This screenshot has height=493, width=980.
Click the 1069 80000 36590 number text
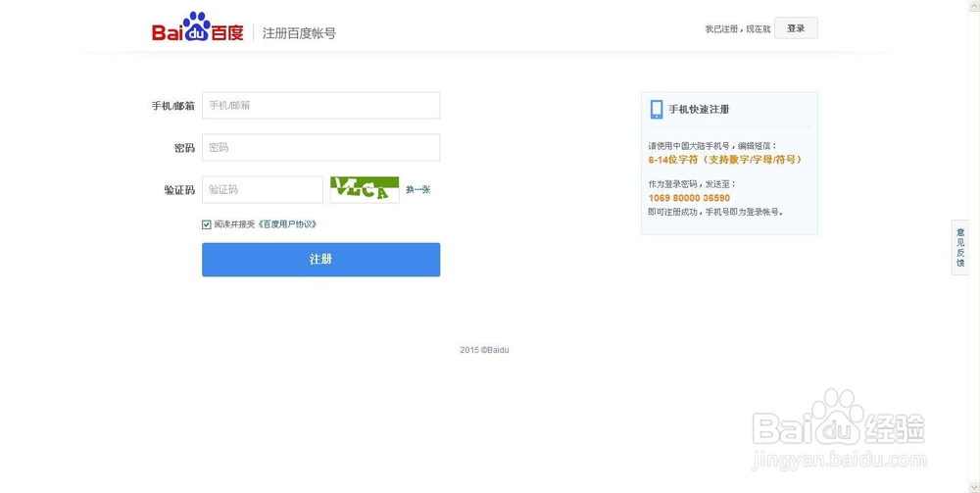pyautogui.click(x=689, y=198)
